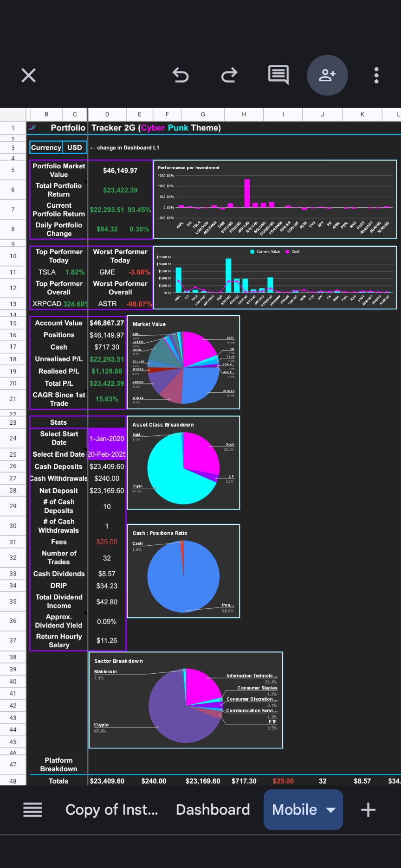This screenshot has width=401, height=868.
Task: Select row header 24
Action: click(13, 438)
